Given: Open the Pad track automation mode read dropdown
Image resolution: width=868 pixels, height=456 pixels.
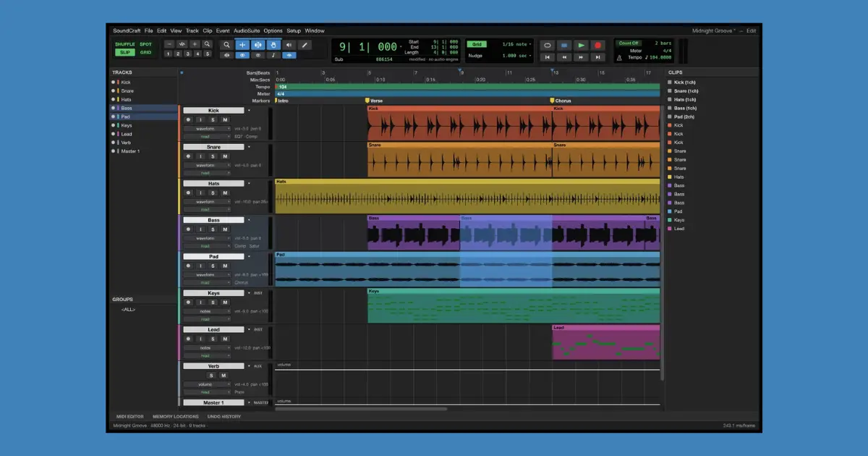Looking at the screenshot, I should click(x=207, y=283).
